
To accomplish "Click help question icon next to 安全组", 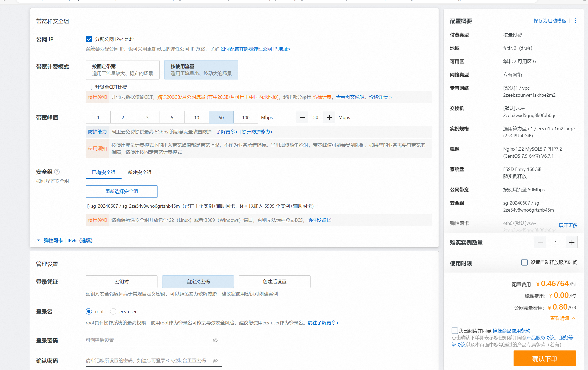I will [x=57, y=172].
